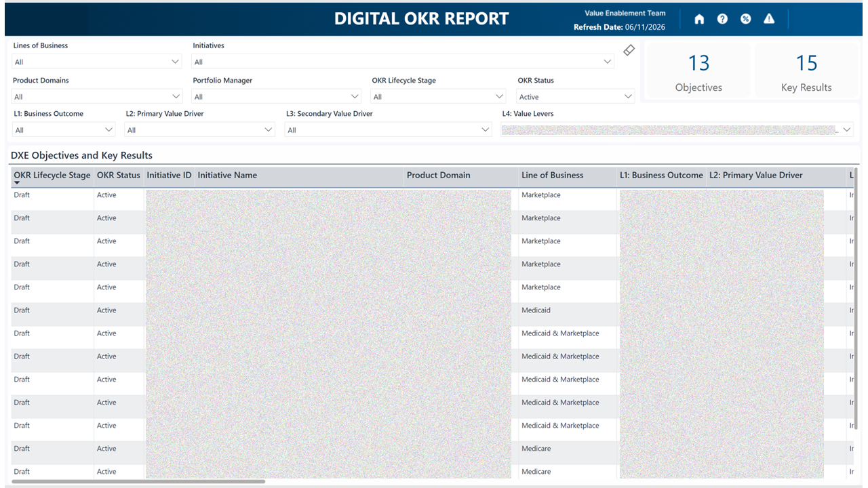Viewport: 868px width, 488px height.
Task: Sort by OKR Status column header
Action: [119, 175]
